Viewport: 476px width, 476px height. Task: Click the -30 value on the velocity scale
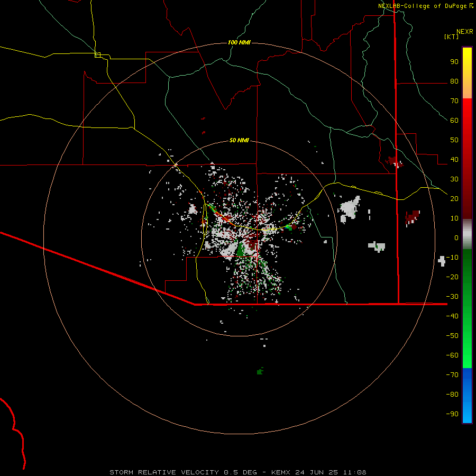point(452,297)
